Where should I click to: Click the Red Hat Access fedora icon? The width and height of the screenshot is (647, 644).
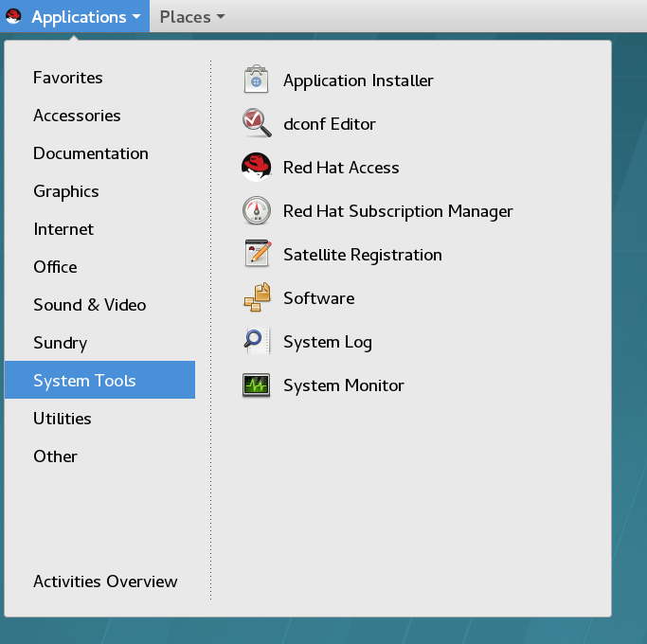pyautogui.click(x=257, y=168)
